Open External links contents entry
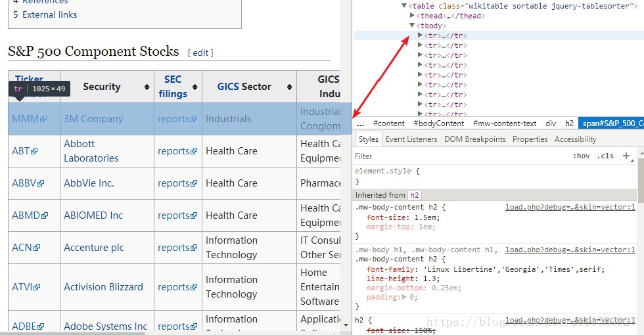This screenshot has height=335, width=644. pos(49,14)
